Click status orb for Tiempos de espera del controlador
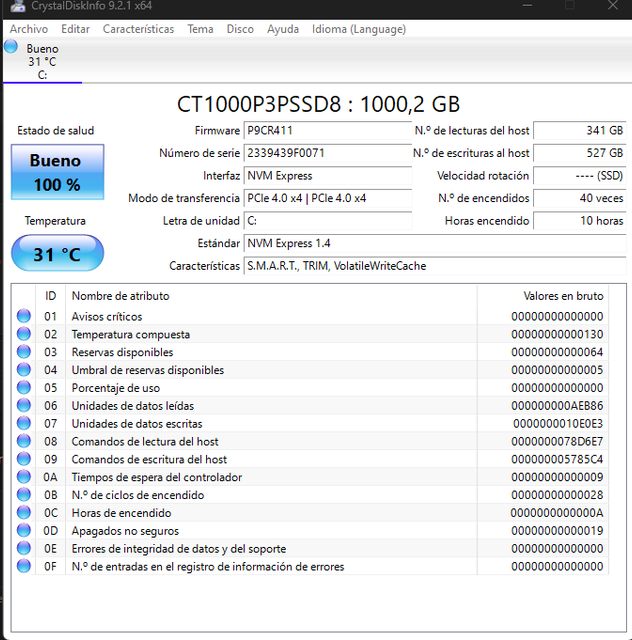 (x=24, y=477)
